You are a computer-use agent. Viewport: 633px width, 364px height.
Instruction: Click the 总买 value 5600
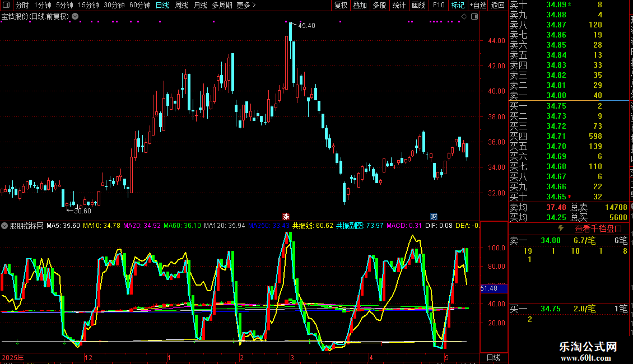tap(618, 217)
